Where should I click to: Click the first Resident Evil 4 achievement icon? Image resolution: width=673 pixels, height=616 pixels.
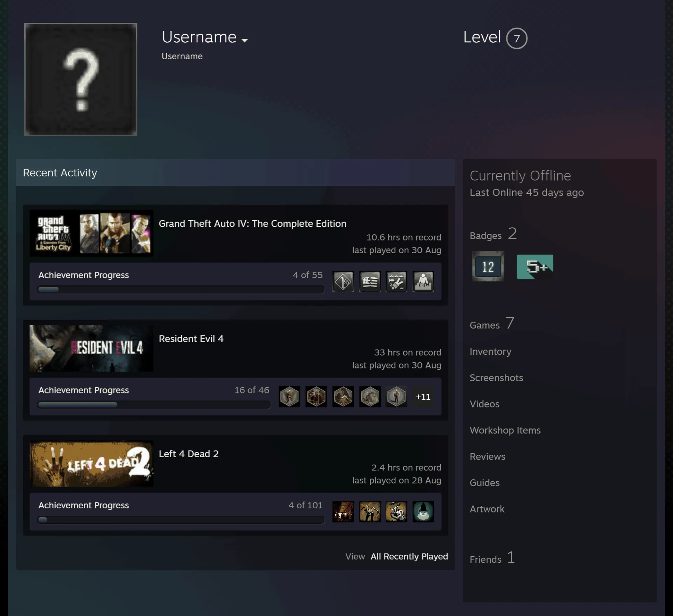point(289,397)
